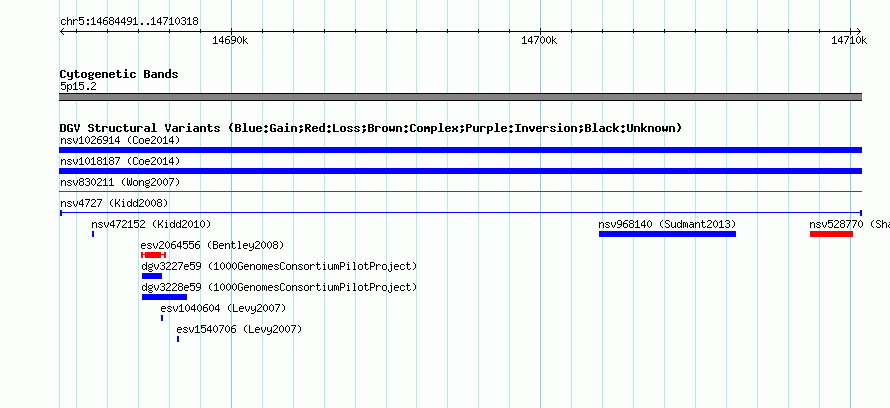Select the dgv3228e59 blue gain bar
Viewport: 890px width, 408px height.
click(164, 297)
